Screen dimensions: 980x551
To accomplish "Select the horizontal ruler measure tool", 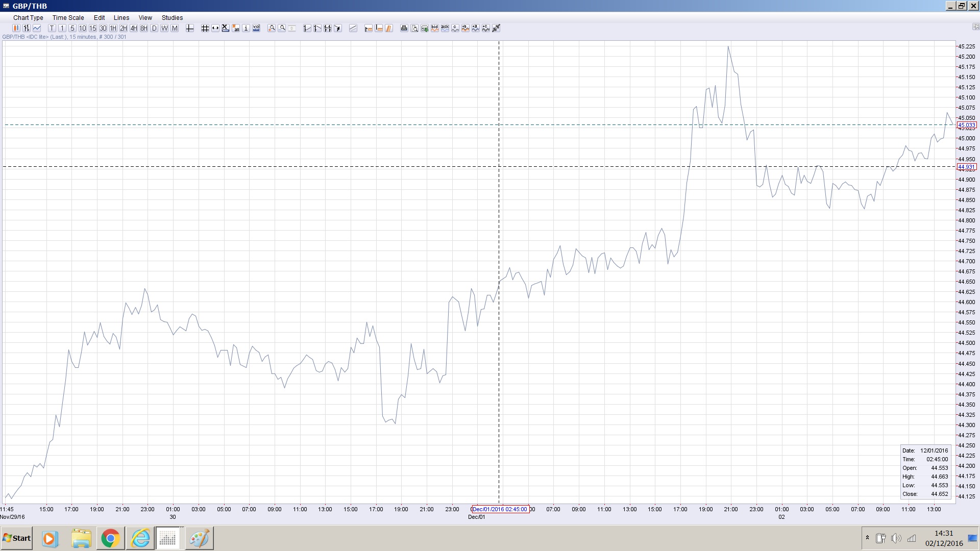I will [x=369, y=28].
